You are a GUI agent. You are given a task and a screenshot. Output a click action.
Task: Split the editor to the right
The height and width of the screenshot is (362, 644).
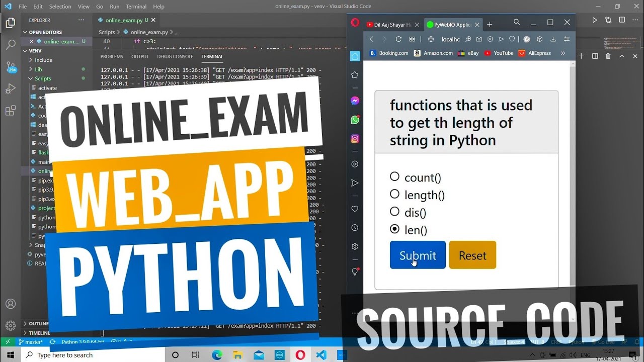click(x=622, y=20)
